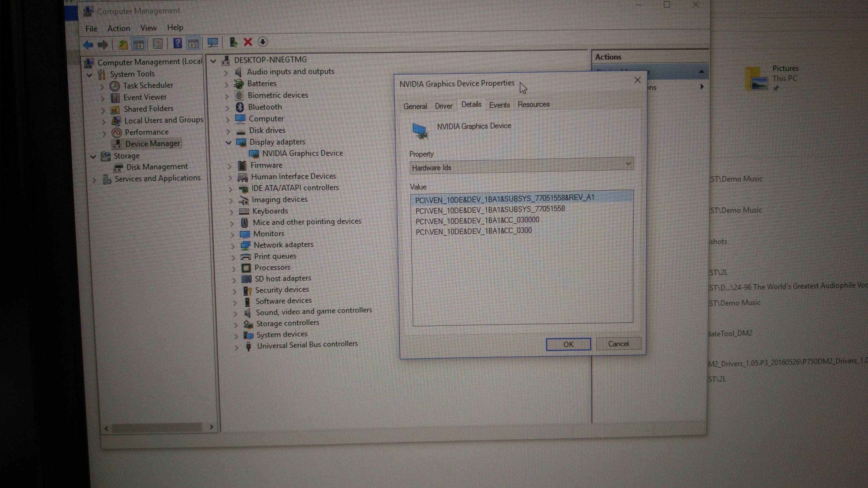Switch to the Driver tab
Screen dimensions: 868x488
[x=444, y=106]
